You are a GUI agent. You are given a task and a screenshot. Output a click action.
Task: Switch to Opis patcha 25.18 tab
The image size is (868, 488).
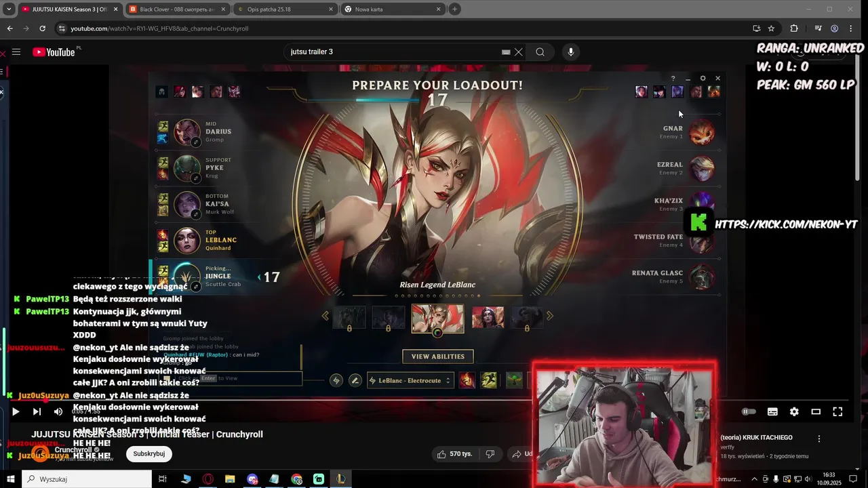[285, 9]
